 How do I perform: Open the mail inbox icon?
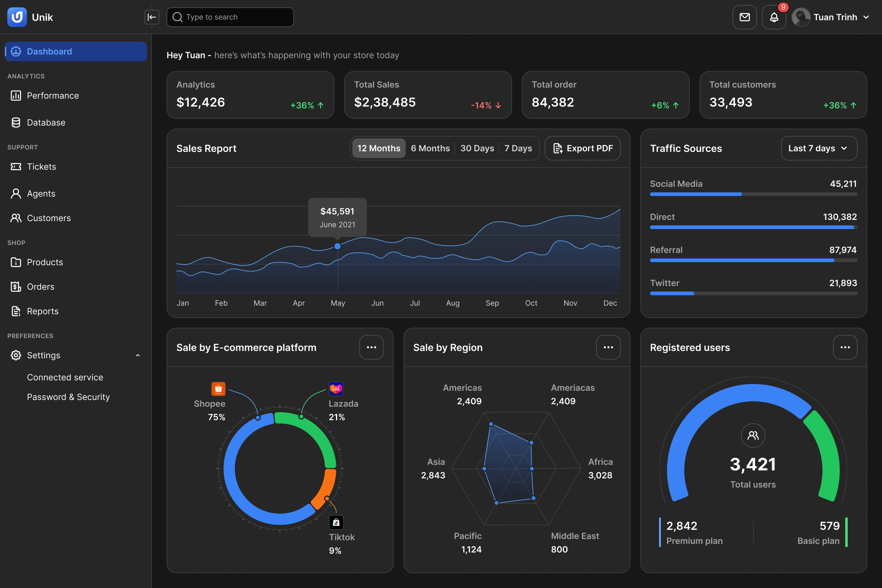coord(744,17)
